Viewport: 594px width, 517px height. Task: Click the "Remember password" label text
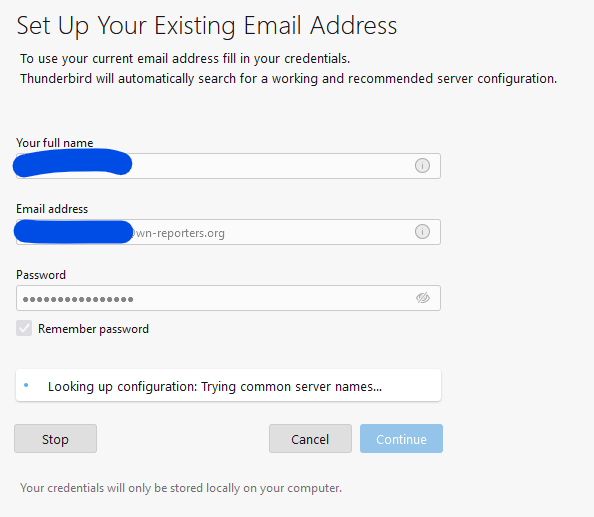(93, 329)
